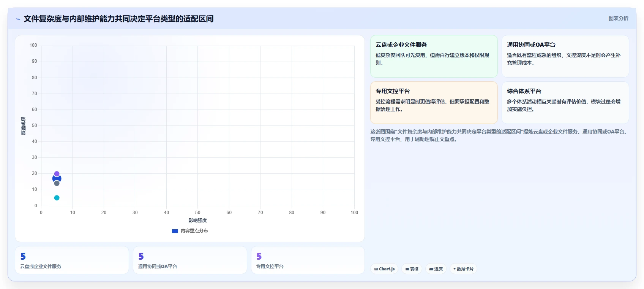The width and height of the screenshot is (644, 289).
Task: Click the 覆盖规模 y-axis title
Action: (24, 125)
